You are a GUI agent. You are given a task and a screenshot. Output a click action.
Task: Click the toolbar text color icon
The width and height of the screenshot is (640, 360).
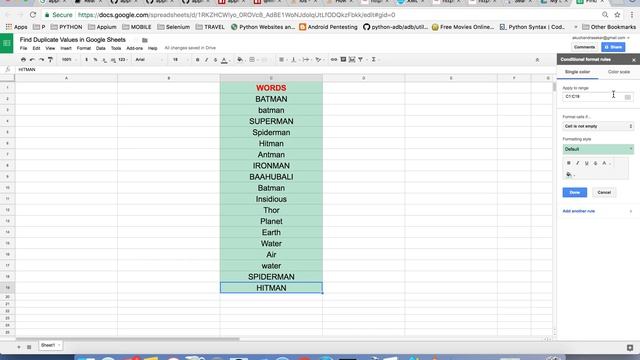click(224, 60)
